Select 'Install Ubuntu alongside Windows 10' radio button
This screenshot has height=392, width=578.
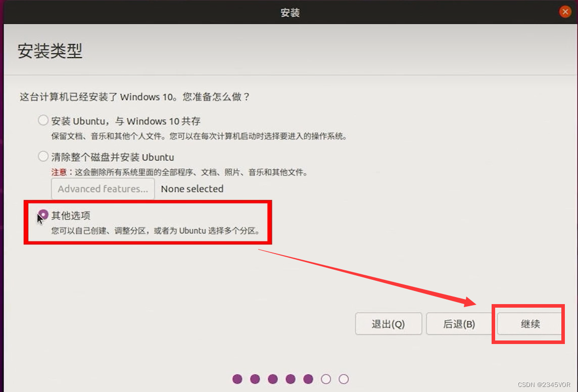[x=43, y=120]
